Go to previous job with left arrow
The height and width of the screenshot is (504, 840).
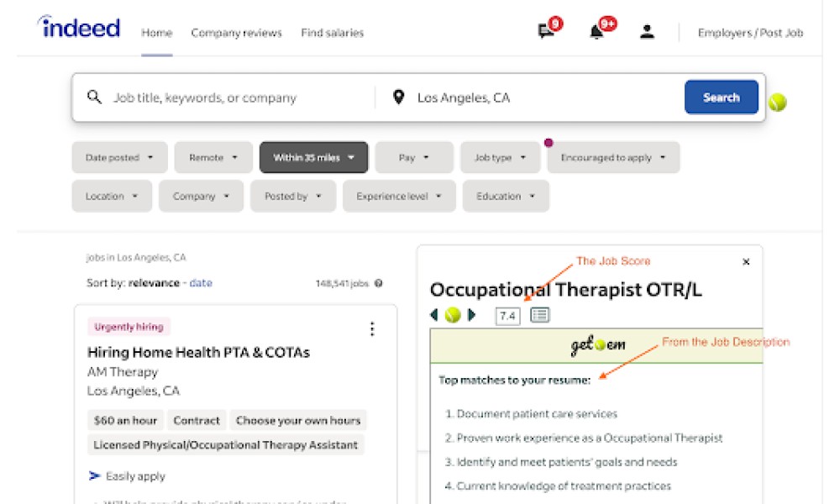(434, 315)
